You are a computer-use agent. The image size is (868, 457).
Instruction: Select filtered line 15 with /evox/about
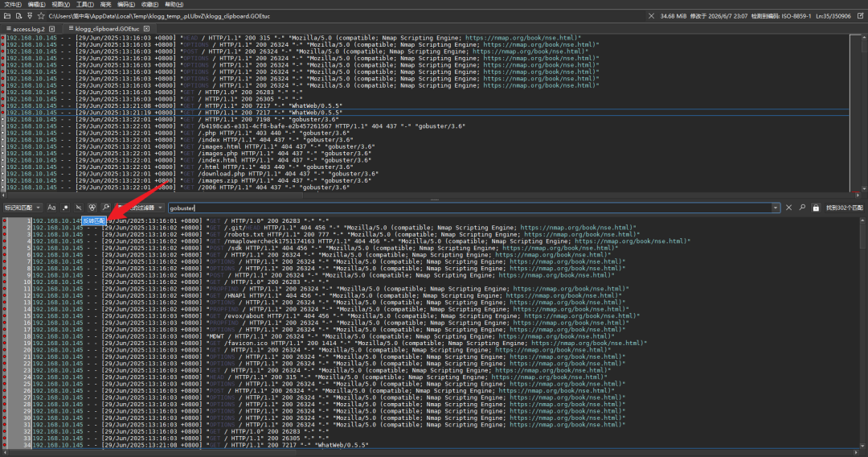[x=445, y=315]
